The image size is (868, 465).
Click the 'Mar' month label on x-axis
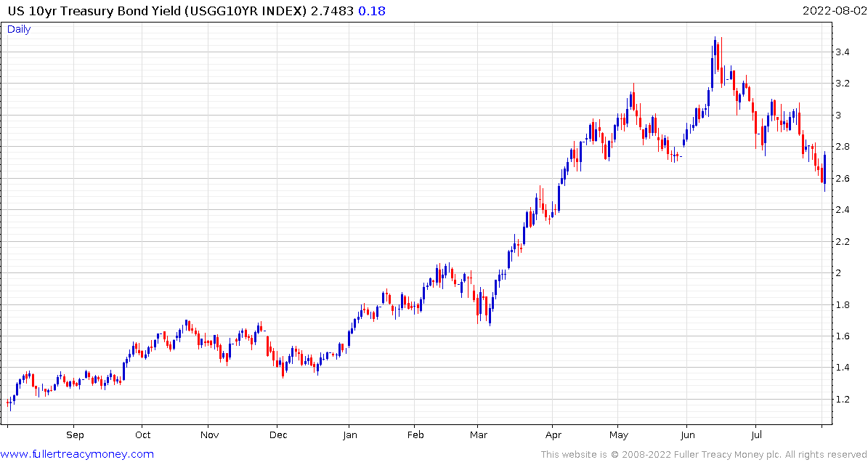[x=478, y=434]
